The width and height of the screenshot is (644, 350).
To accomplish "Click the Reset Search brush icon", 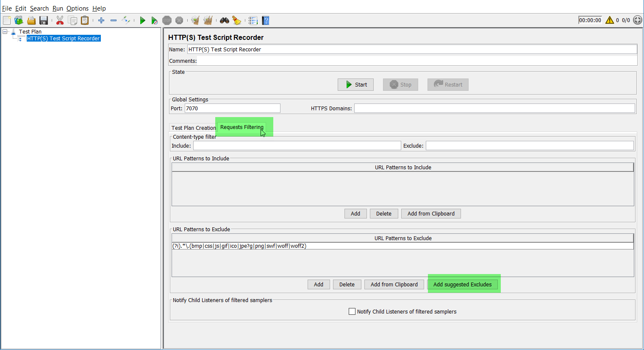I will [237, 20].
